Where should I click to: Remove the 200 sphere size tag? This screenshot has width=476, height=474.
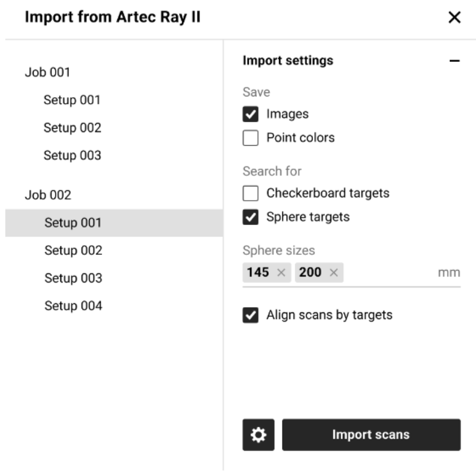point(333,272)
